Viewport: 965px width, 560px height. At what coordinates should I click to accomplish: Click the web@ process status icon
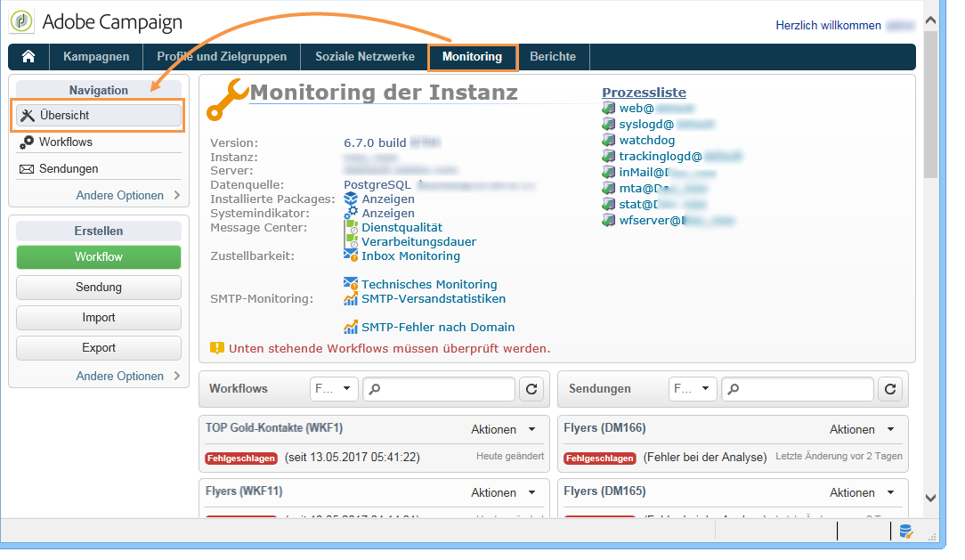coord(609,109)
